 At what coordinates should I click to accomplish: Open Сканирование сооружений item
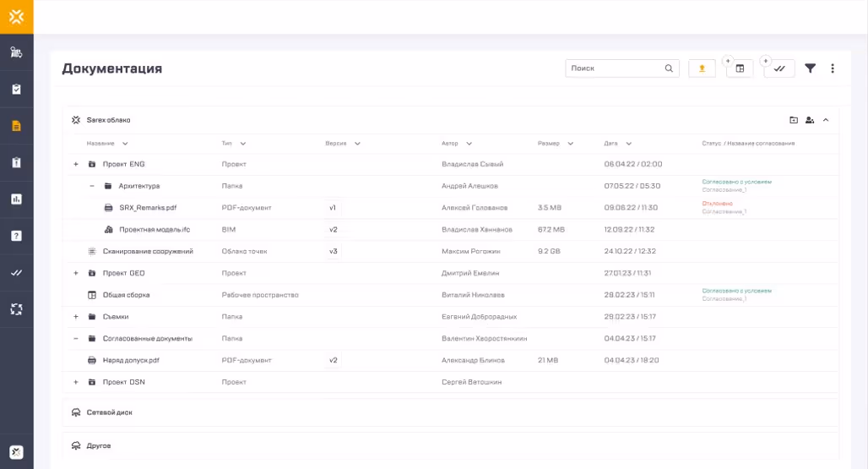pyautogui.click(x=148, y=251)
